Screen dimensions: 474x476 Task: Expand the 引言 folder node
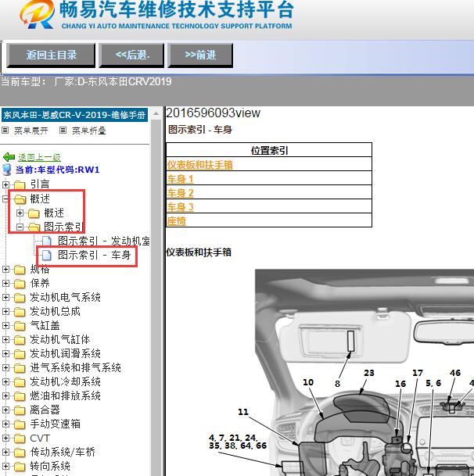(x=5, y=184)
